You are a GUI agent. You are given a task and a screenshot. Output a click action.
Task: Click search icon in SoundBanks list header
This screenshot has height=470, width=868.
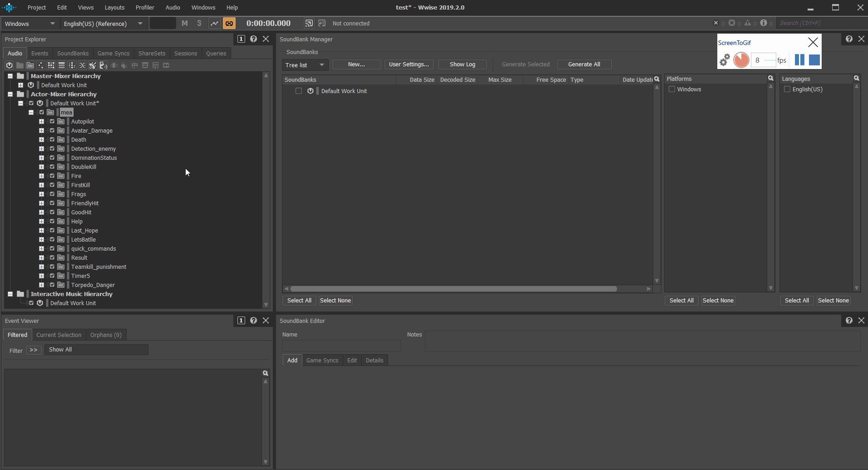pyautogui.click(x=656, y=79)
